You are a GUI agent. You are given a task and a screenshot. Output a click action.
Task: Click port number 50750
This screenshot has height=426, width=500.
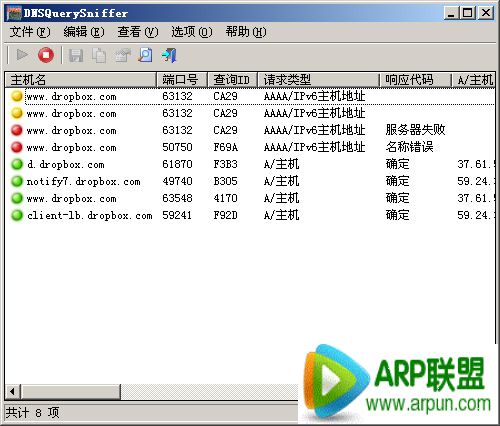click(177, 147)
